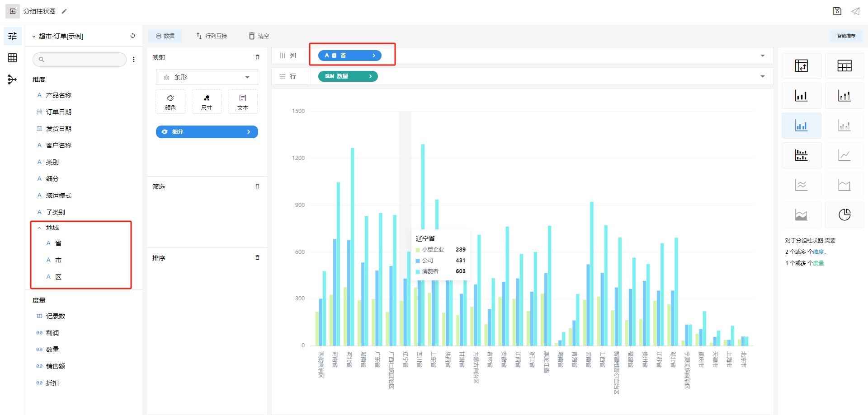Select the 发货日期 dimension
This screenshot has height=415, width=868.
pos(59,129)
